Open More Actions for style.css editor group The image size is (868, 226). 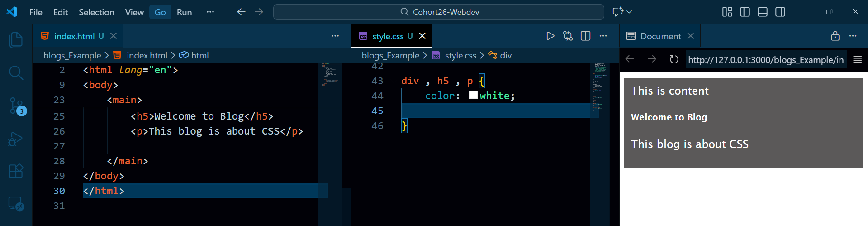603,36
